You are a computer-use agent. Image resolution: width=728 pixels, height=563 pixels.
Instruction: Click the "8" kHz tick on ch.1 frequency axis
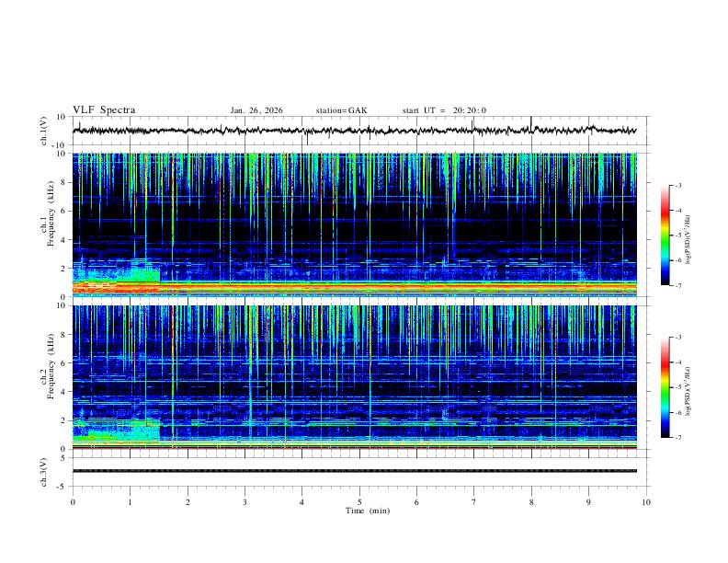tap(63, 182)
